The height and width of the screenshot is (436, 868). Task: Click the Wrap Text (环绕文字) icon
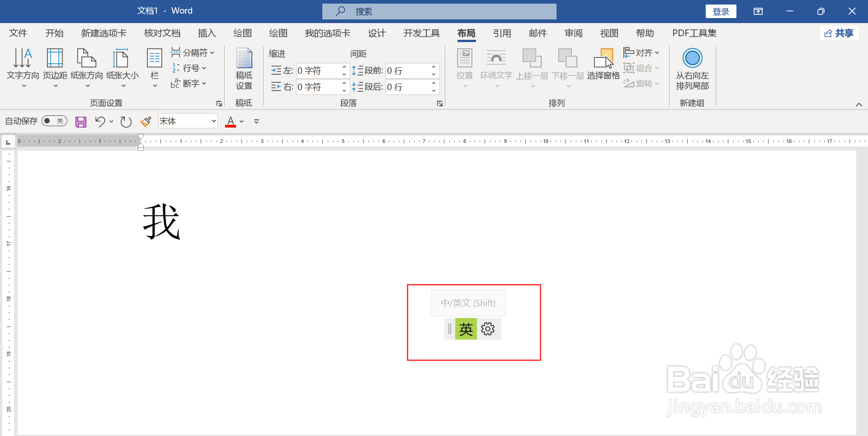point(496,58)
